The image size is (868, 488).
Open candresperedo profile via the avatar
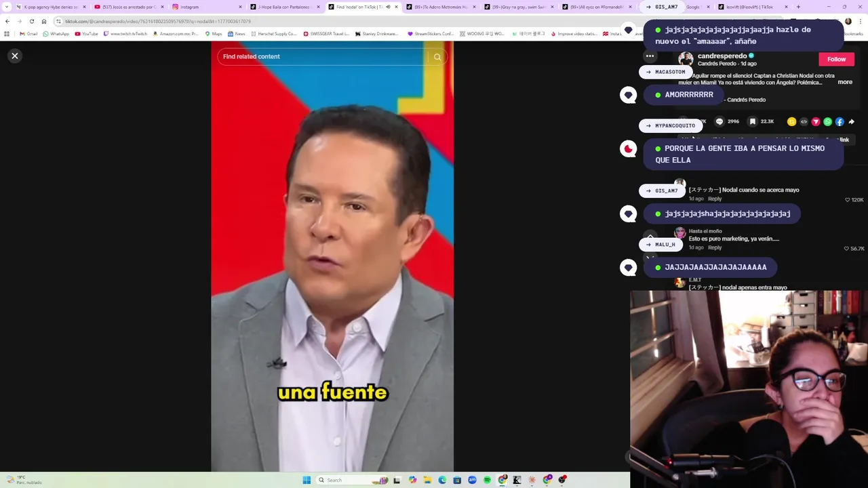[x=686, y=60]
